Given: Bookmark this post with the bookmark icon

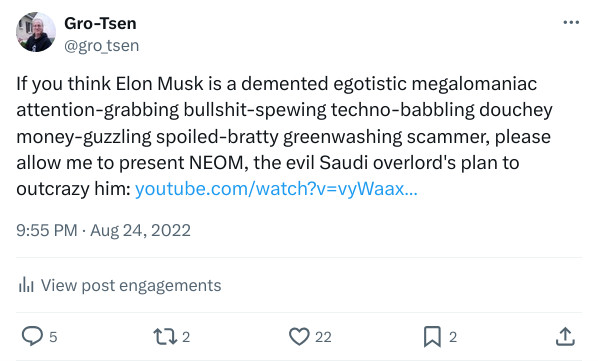Looking at the screenshot, I should pyautogui.click(x=432, y=337).
